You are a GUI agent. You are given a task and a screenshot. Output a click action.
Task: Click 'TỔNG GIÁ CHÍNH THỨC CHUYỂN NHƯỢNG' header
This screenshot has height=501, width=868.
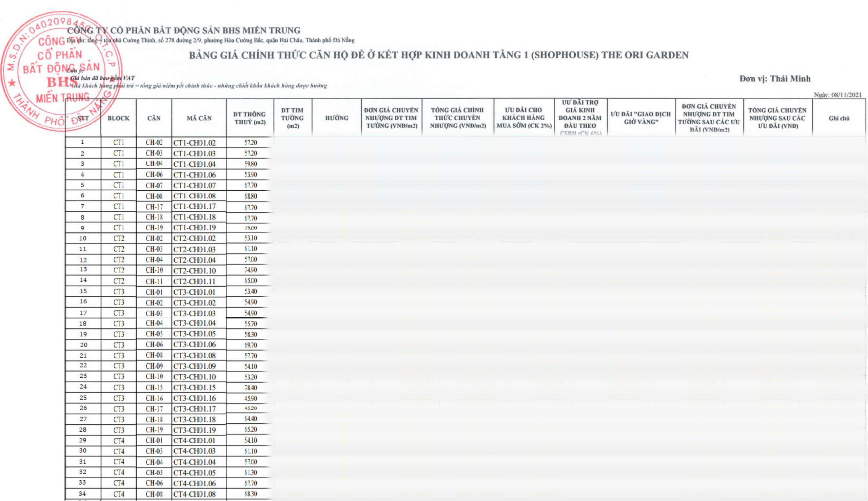tap(458, 118)
